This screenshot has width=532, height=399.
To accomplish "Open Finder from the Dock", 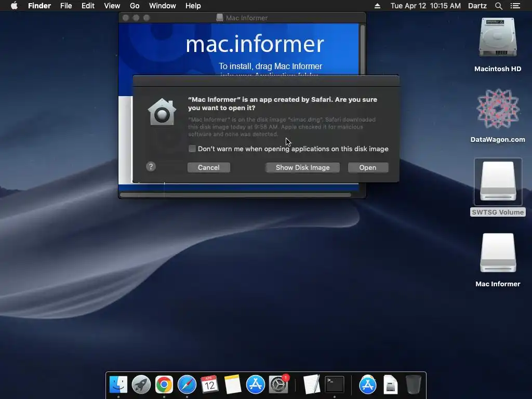I will coord(118,384).
